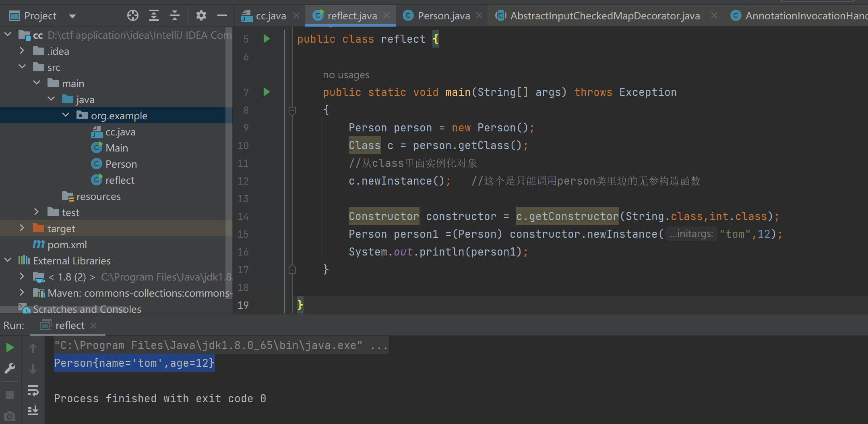Open Project panel settings gear

pos(201,16)
